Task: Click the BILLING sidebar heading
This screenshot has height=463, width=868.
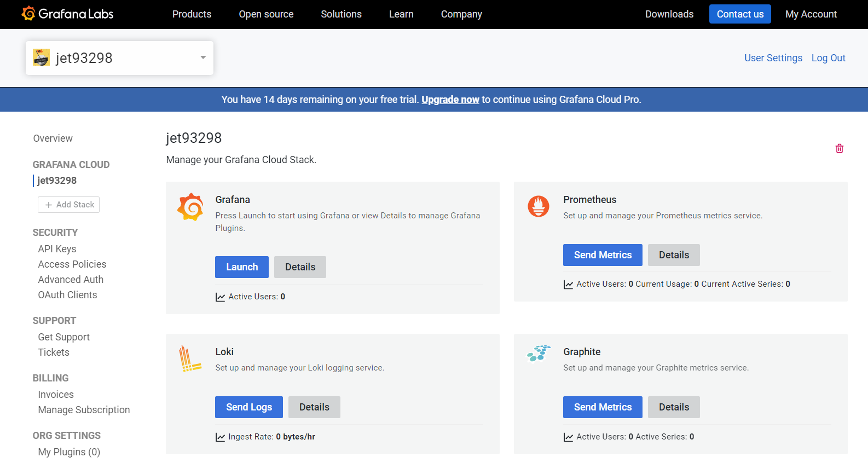Action: tap(50, 378)
